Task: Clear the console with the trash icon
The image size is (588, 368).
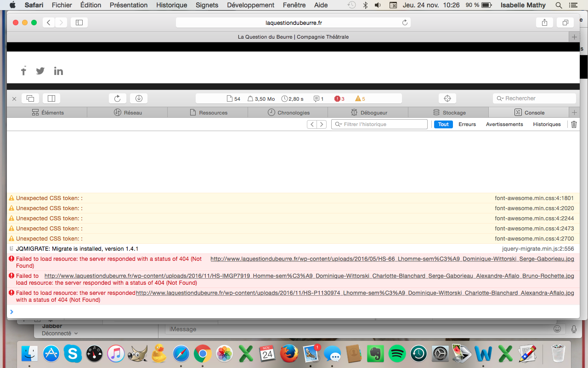Action: [574, 124]
